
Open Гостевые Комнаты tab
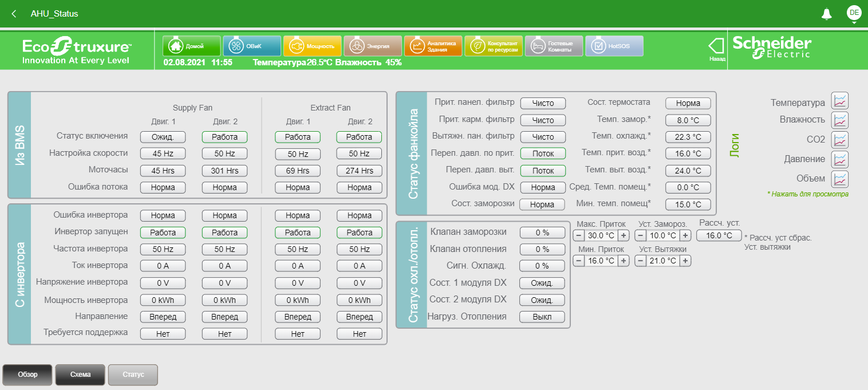[x=554, y=46]
